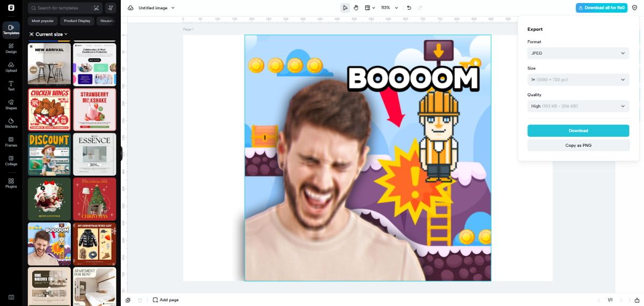The width and height of the screenshot is (644, 306).
Task: Click the teal Download button
Action: pyautogui.click(x=578, y=131)
